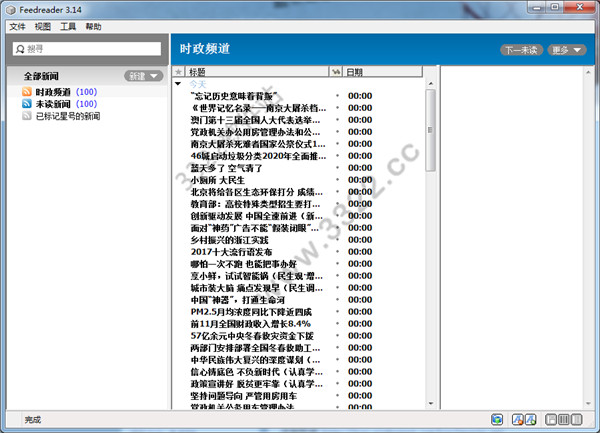The image size is (600, 433).
Task: Click the preview pane scroll down arrow
Action: point(588,403)
